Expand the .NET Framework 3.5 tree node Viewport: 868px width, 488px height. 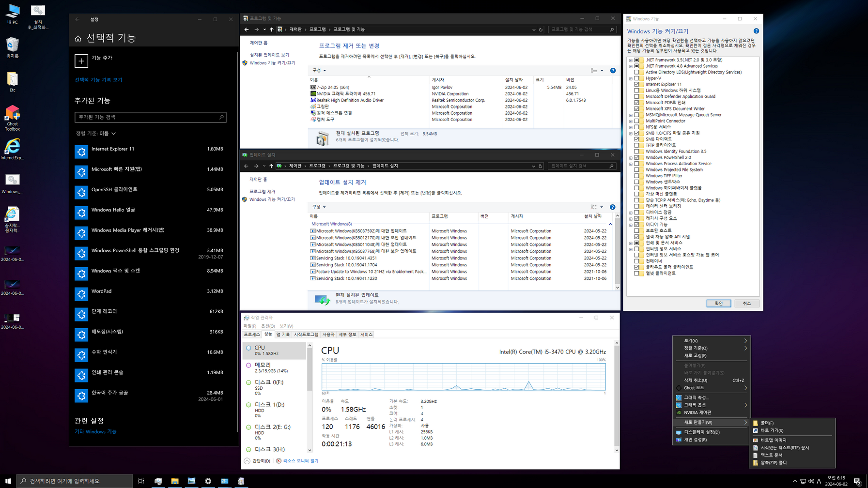point(631,60)
